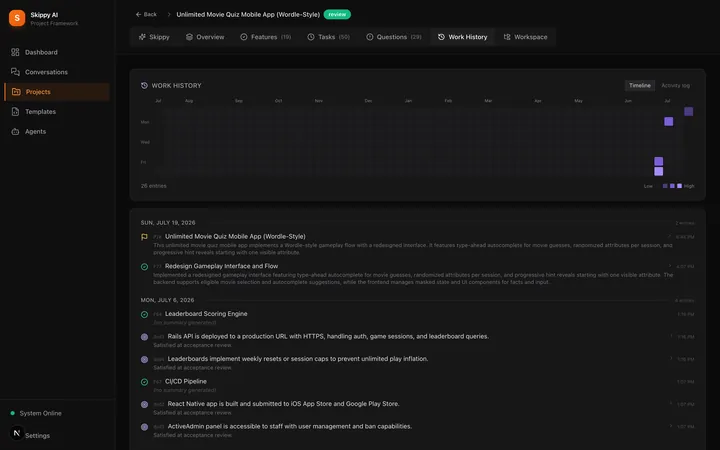Switch to the Activity log view
Screen dimensions: 720x450
click(675, 85)
